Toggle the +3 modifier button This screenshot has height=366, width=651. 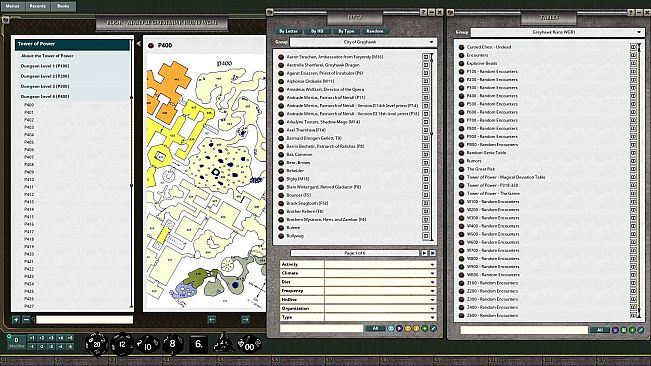click(51, 338)
